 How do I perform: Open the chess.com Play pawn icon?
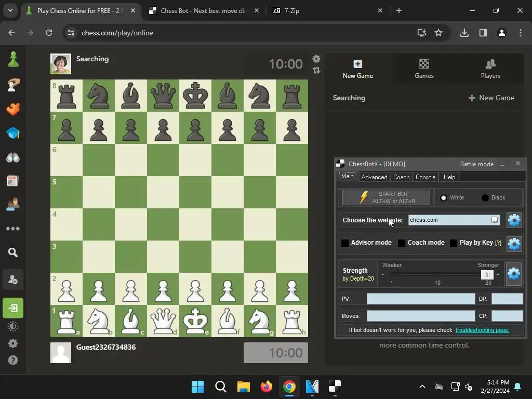click(x=13, y=59)
